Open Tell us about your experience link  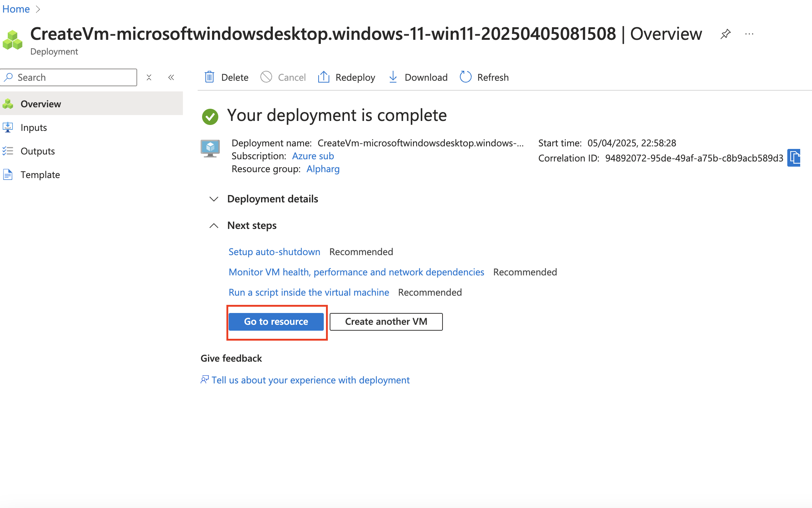310,380
